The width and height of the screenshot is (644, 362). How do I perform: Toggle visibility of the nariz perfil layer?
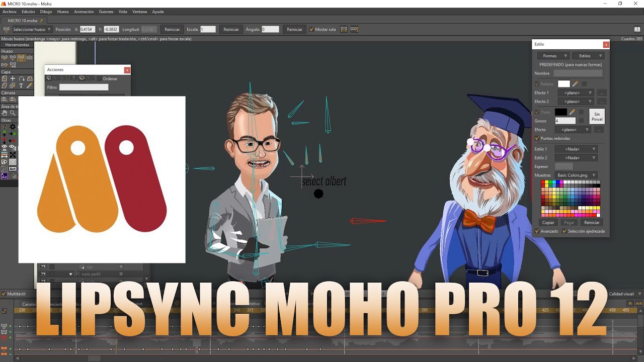(x=43, y=274)
